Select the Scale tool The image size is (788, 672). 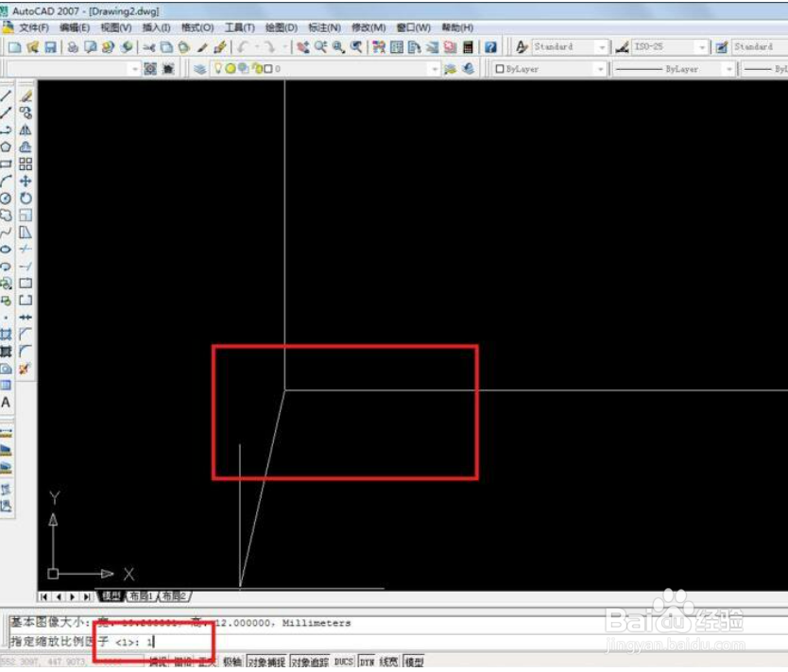point(26,215)
